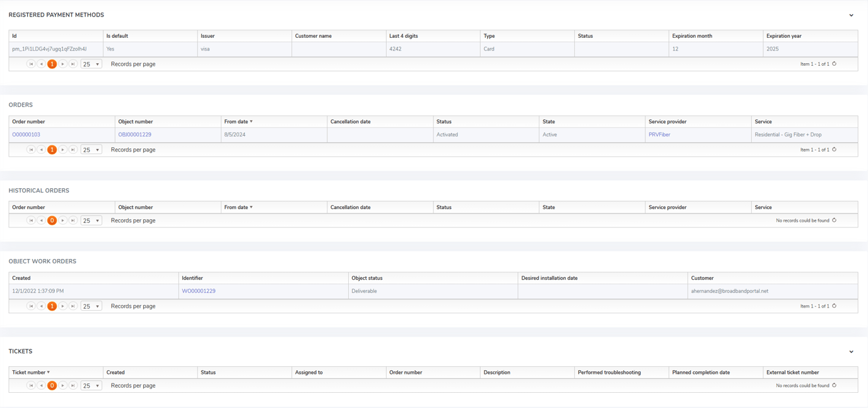Click next page arrow in Object Work Orders pagination
This screenshot has width=868, height=408.
coord(62,306)
